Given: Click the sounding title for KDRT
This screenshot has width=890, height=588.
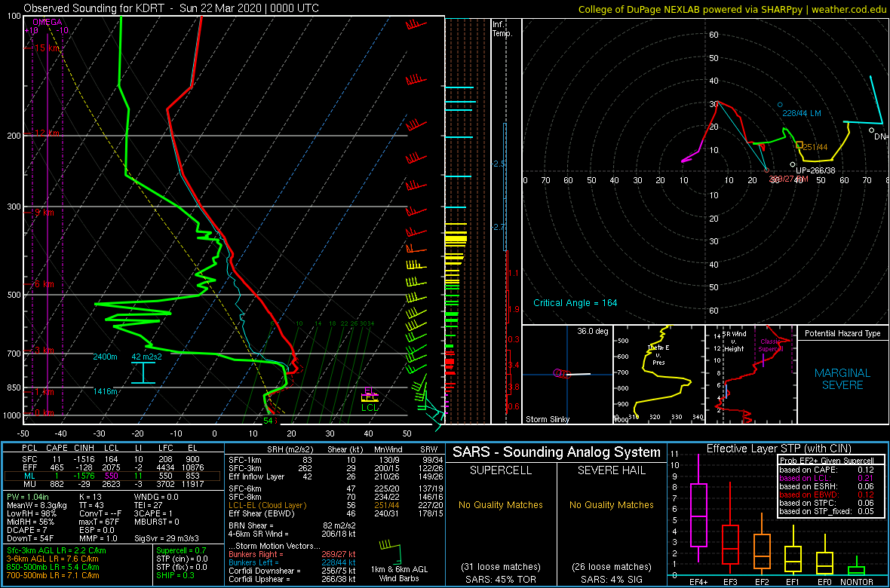Looking at the screenshot, I should pos(171,8).
